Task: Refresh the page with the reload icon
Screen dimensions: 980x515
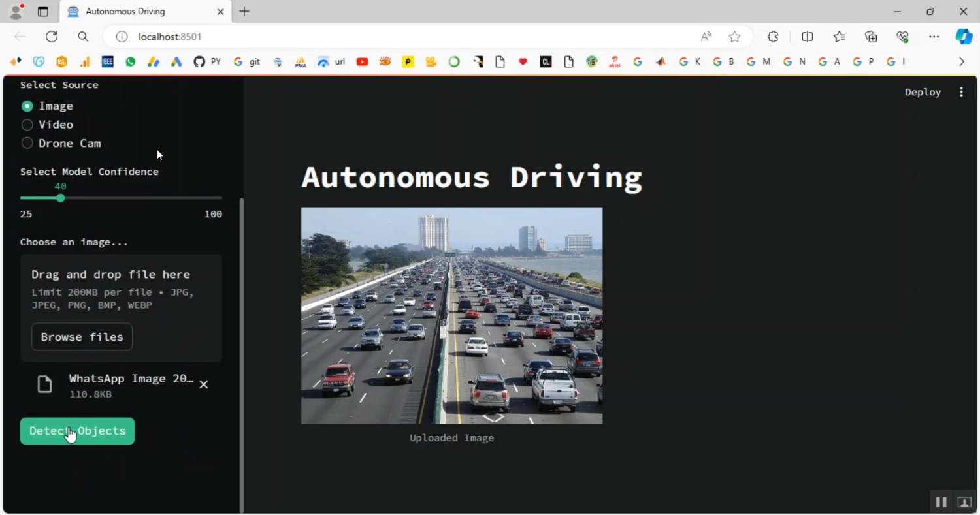Action: pos(52,37)
